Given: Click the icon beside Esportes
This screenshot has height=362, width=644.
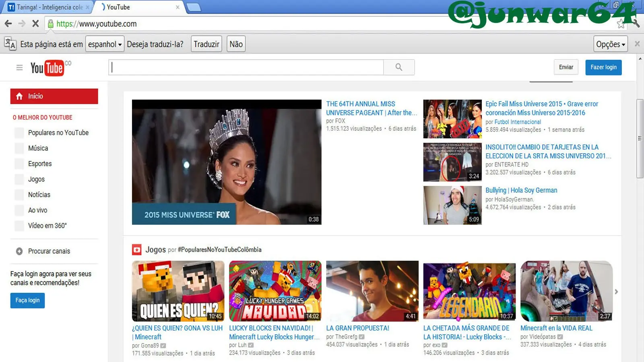Looking at the screenshot, I should 19,164.
